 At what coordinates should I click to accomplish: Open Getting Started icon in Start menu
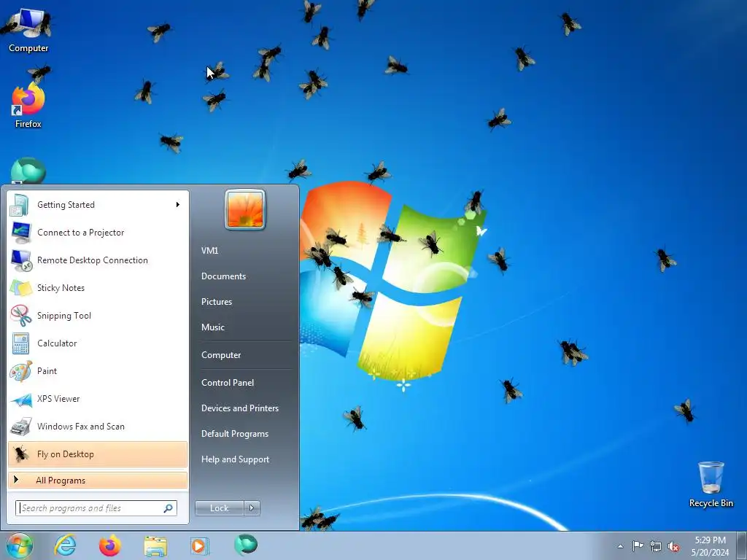(20, 205)
